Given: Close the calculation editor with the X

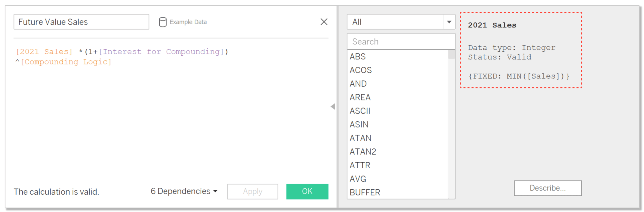Looking at the screenshot, I should pyautogui.click(x=324, y=22).
